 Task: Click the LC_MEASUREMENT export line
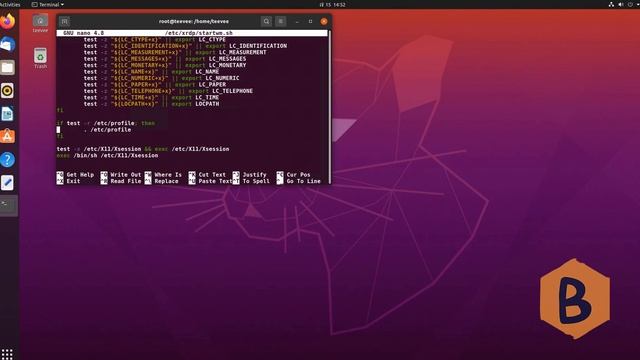click(x=175, y=53)
